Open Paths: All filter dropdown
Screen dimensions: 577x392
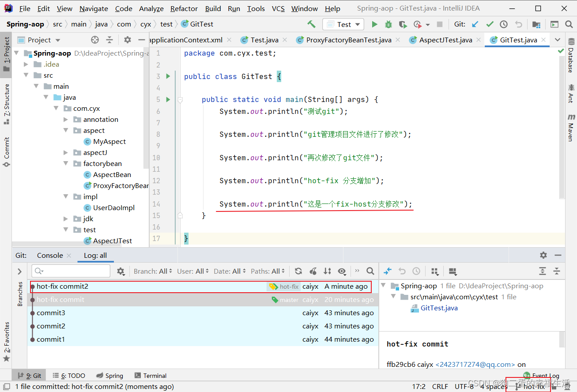(x=268, y=271)
